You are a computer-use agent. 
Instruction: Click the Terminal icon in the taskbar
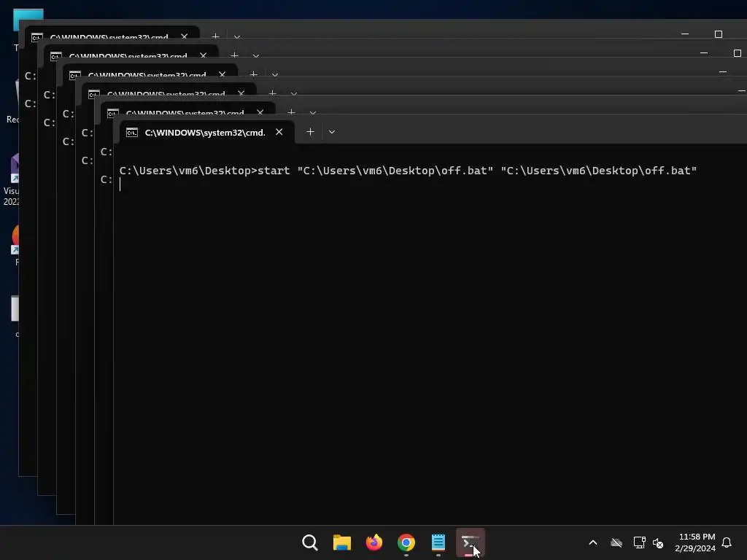coord(471,542)
